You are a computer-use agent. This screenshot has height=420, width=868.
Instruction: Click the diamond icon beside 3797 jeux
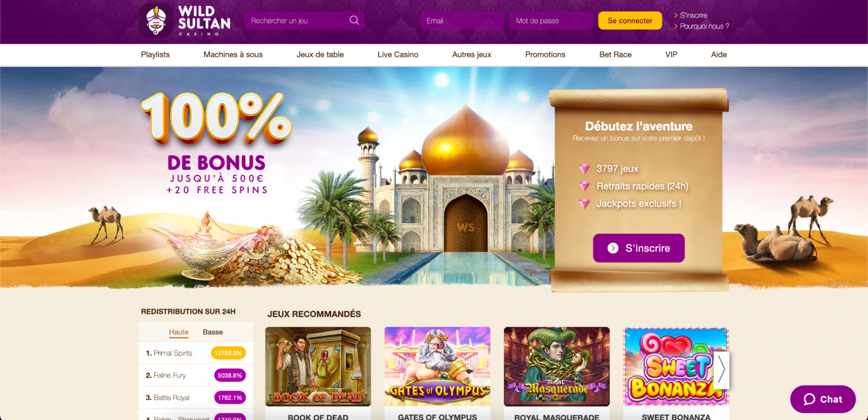(585, 168)
